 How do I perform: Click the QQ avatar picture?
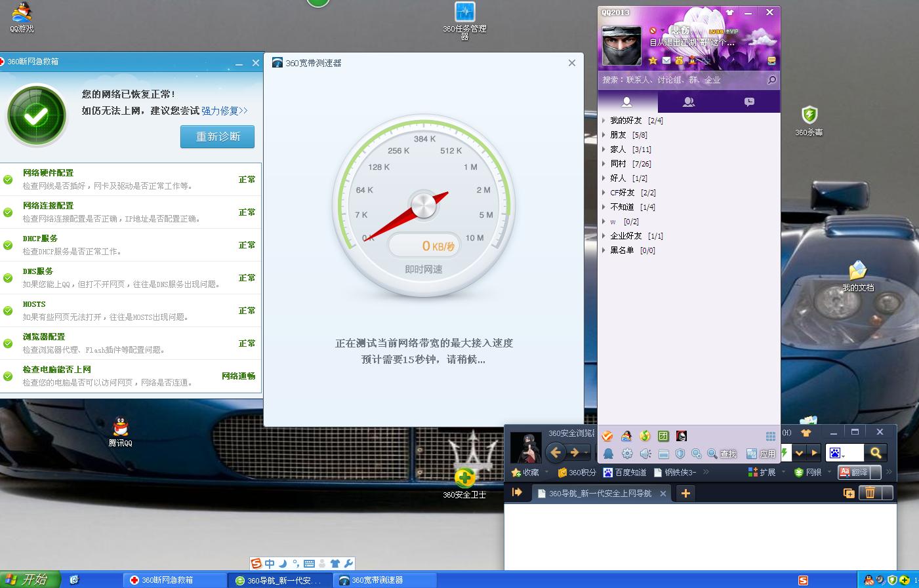coord(621,46)
